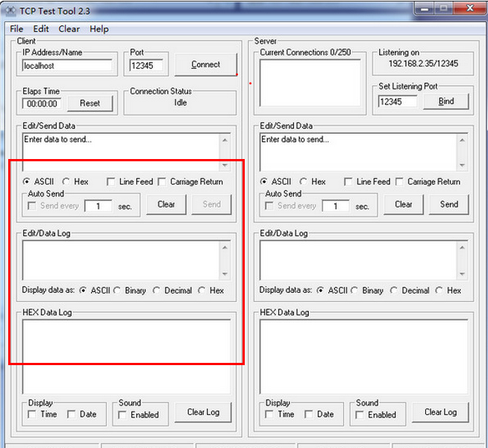Click up arrow of client send data scrollbar
Image resolution: width=488 pixels, height=448 pixels.
[x=225, y=140]
